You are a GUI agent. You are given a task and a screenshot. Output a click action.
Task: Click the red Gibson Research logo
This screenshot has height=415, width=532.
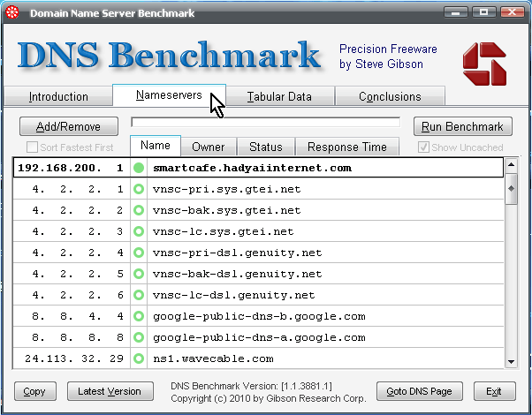pyautogui.click(x=484, y=64)
